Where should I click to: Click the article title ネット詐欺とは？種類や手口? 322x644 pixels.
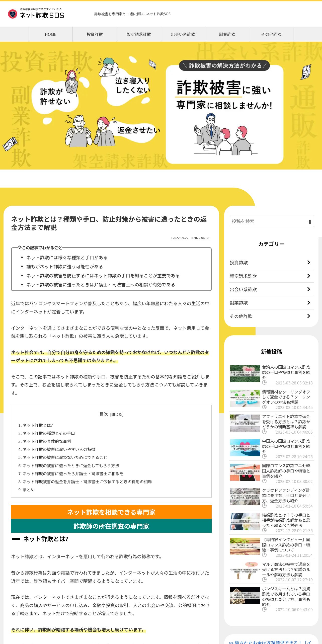pos(109,223)
